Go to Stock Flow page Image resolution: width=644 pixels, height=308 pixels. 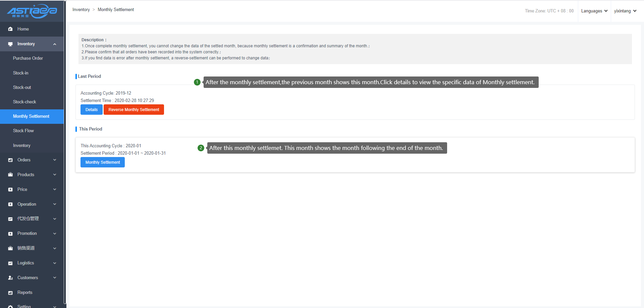coord(23,131)
